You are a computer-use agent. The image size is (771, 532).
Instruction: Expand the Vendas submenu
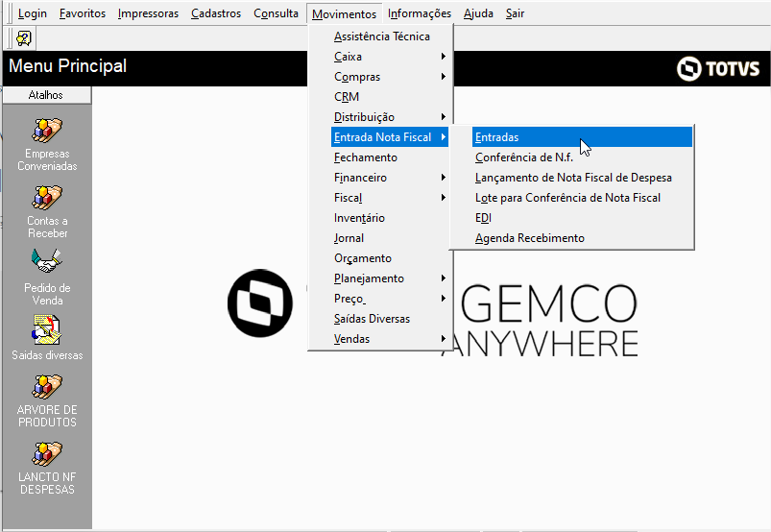(390, 339)
